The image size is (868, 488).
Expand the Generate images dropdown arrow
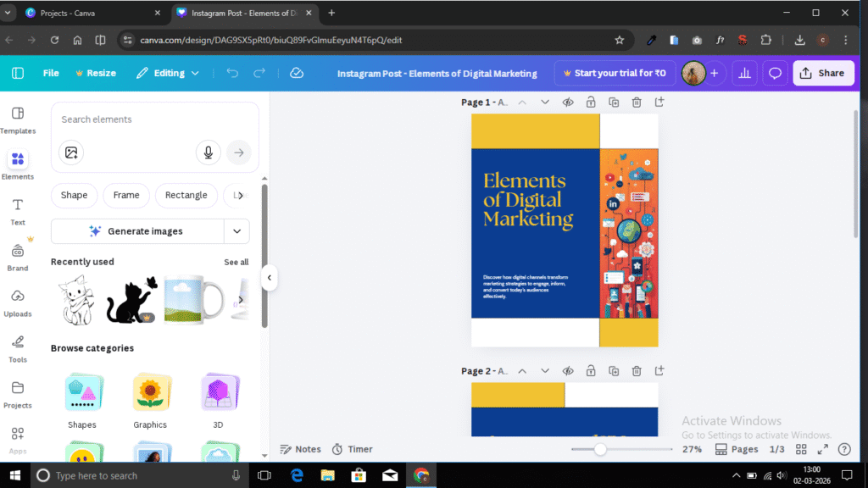tap(236, 231)
